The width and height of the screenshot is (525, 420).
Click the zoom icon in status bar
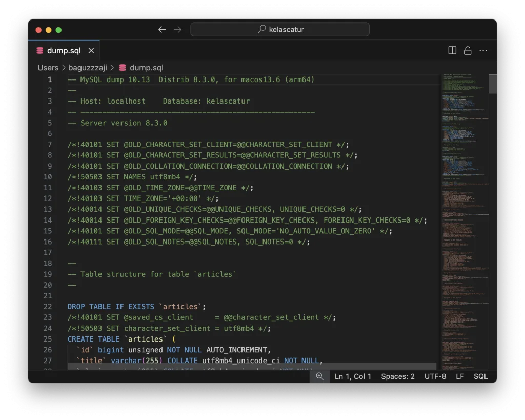pyautogui.click(x=320, y=376)
